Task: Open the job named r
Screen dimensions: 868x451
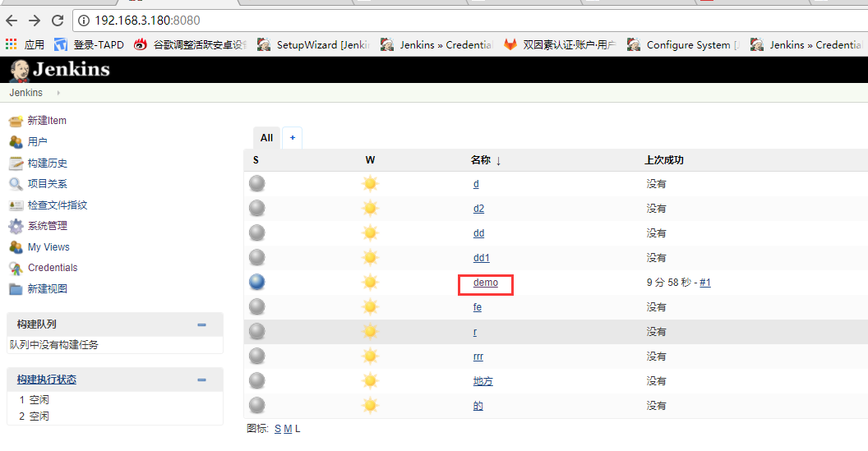Action: coord(475,331)
